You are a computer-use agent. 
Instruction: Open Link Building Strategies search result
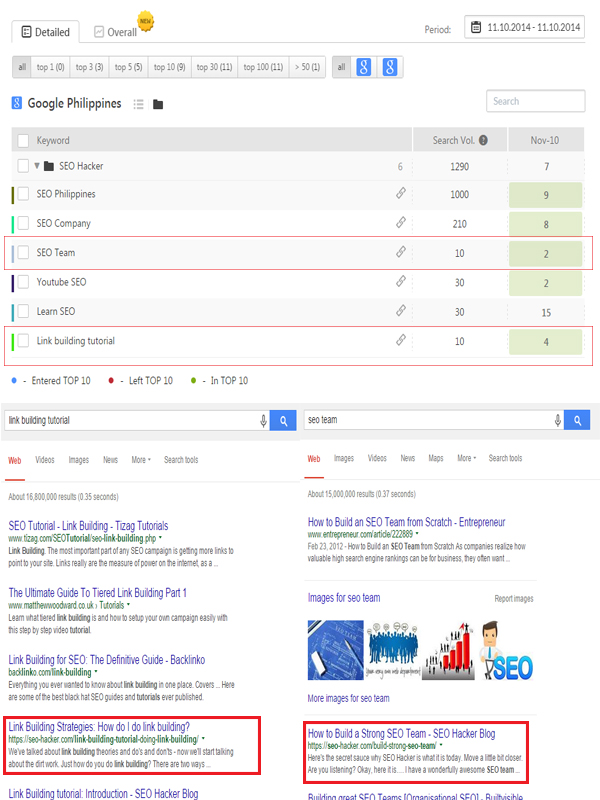pos(99,726)
